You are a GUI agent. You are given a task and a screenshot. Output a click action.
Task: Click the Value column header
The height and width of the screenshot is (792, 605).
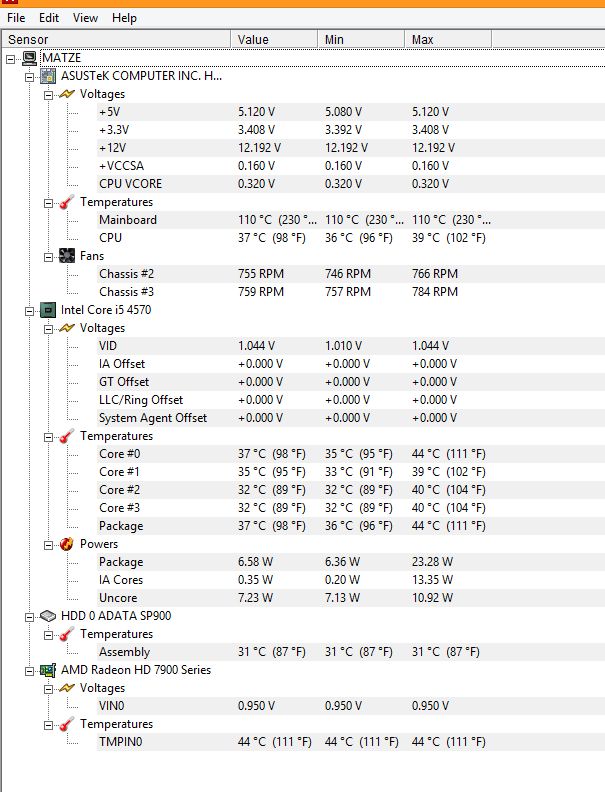274,39
